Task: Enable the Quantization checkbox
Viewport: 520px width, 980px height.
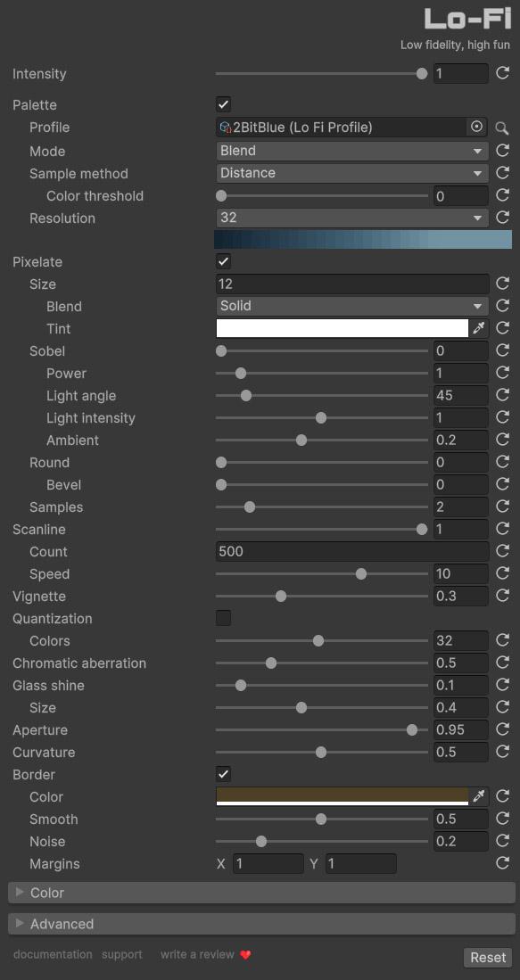Action: pos(223,618)
